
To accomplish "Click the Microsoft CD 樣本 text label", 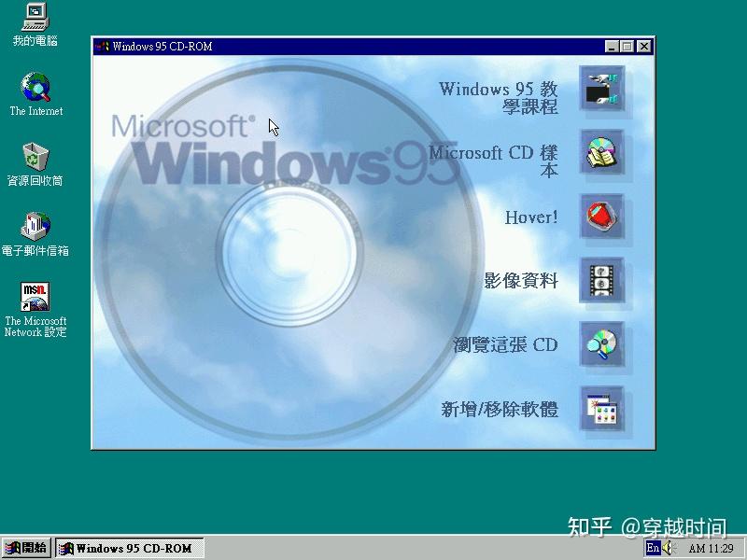I will pos(493,161).
